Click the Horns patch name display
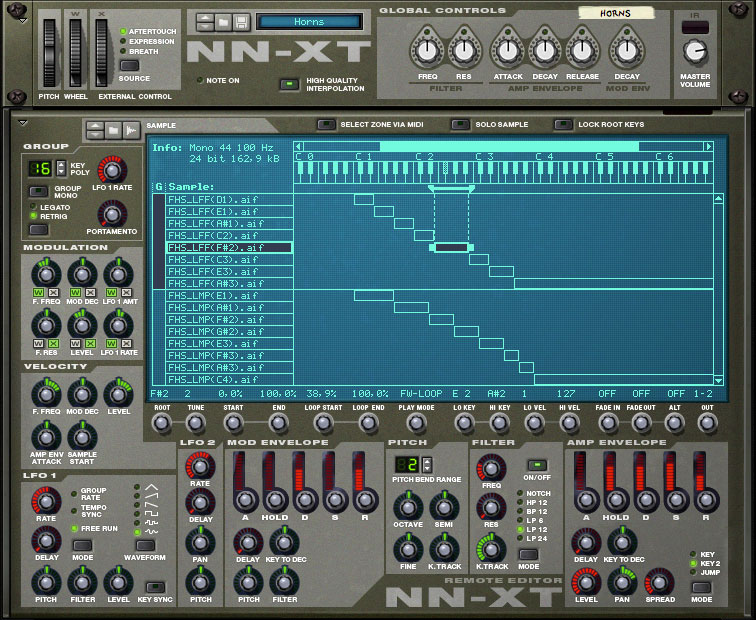 (309, 22)
